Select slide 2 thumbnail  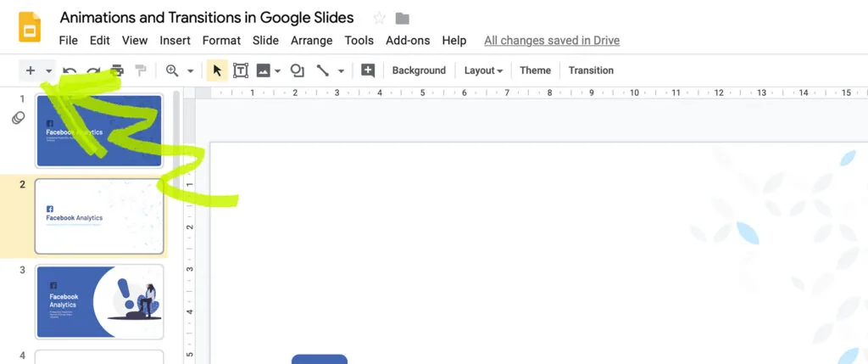[x=99, y=216]
